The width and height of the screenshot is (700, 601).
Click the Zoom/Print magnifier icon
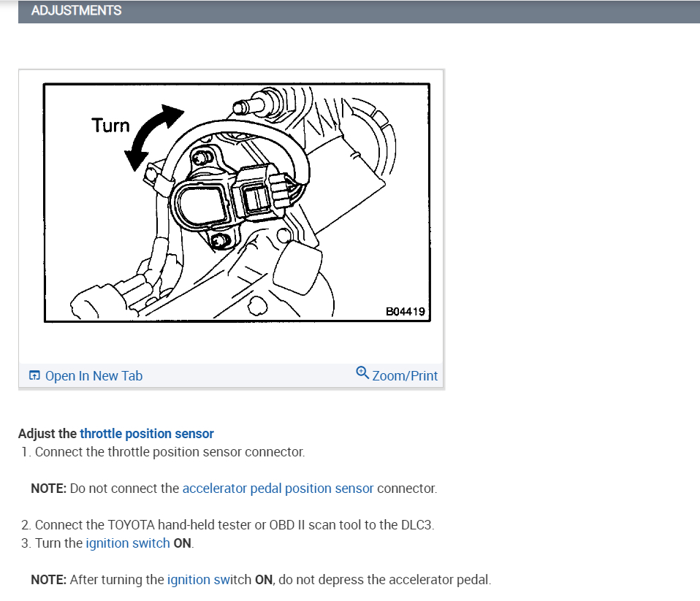[x=362, y=373]
